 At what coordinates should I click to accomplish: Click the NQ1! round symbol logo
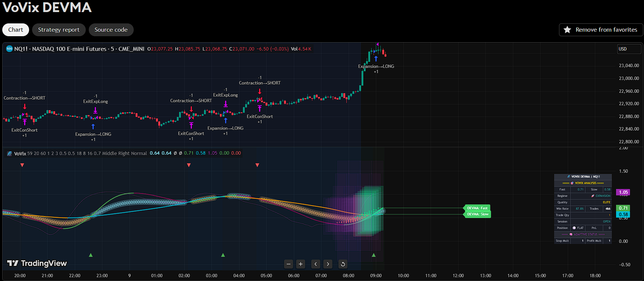click(x=9, y=49)
